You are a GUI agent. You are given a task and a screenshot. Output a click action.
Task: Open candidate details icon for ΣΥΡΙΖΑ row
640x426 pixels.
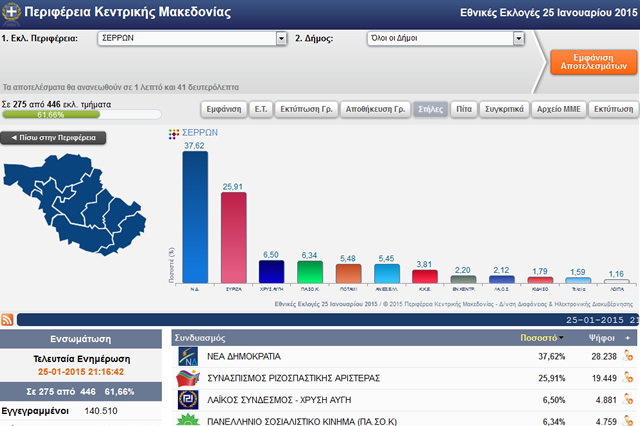coord(627,378)
